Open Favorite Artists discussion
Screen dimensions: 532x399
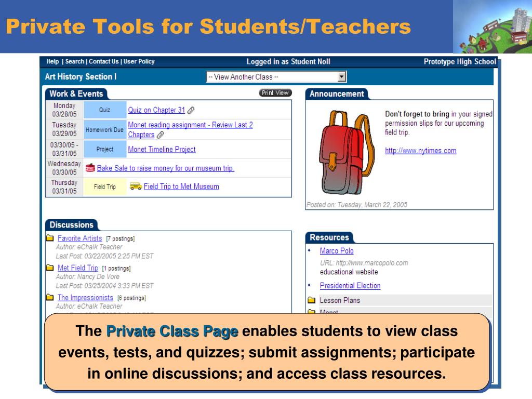pos(79,238)
